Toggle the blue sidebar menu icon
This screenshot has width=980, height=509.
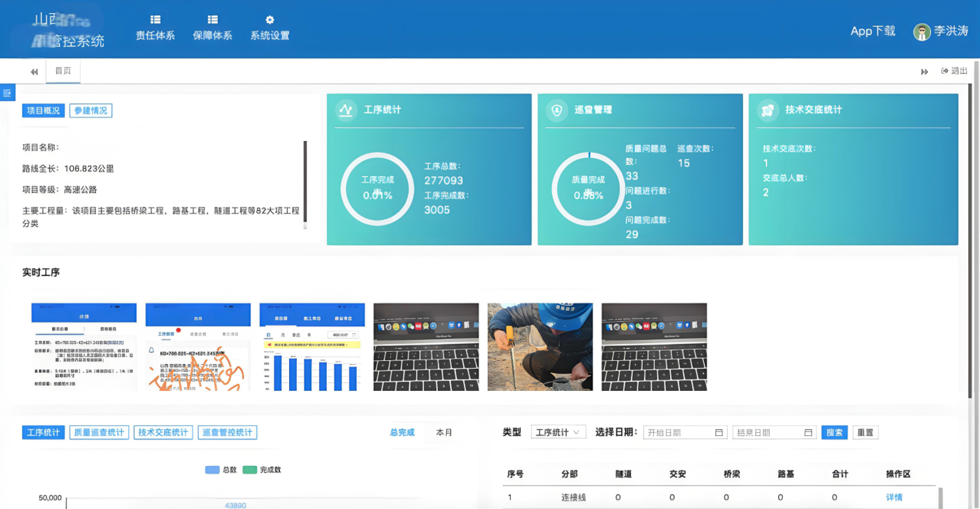click(7, 93)
